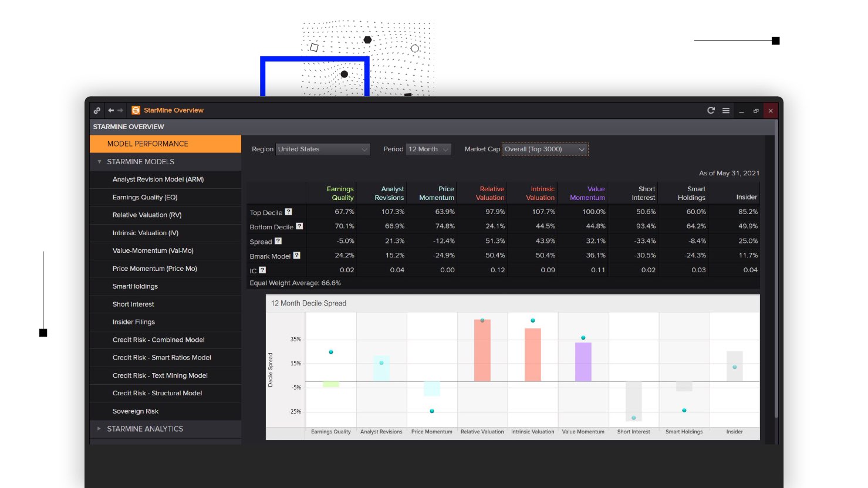Screen dimensions: 868x488
Task: Go back with the left arrow
Action: pyautogui.click(x=110, y=110)
